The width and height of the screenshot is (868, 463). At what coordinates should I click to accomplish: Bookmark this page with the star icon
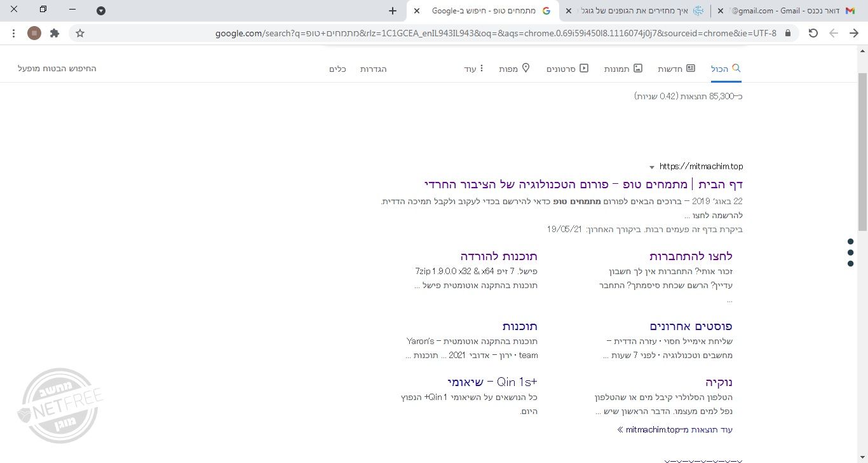pos(80,33)
